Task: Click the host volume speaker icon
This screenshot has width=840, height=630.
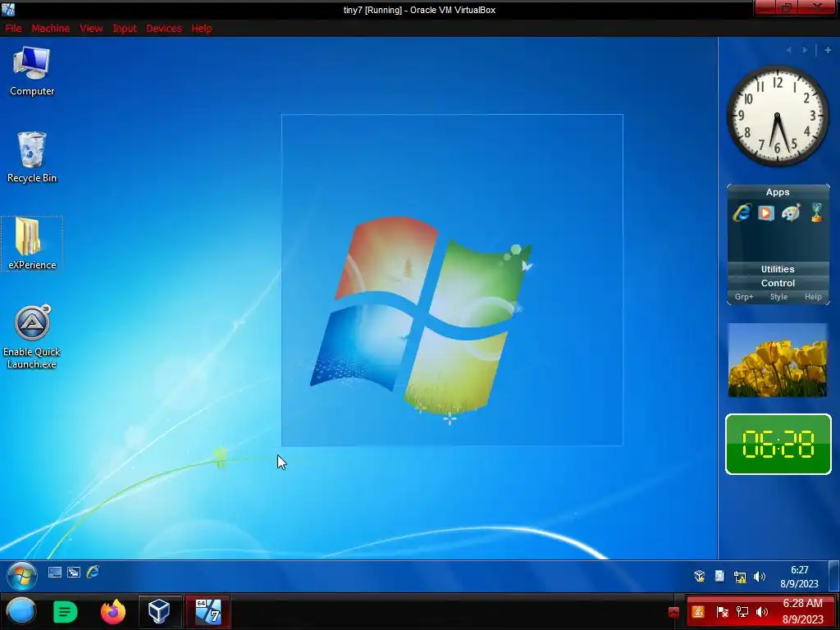Action: click(761, 612)
